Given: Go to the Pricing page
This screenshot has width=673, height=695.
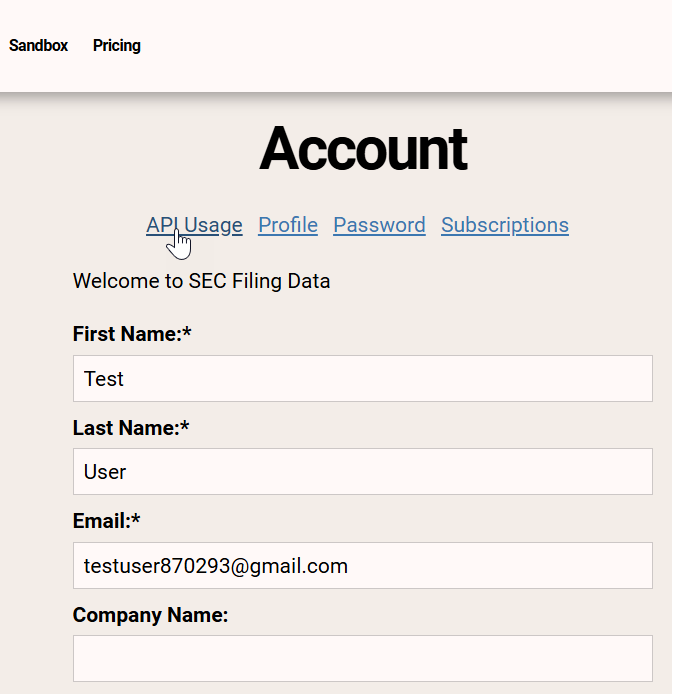Looking at the screenshot, I should click(117, 46).
